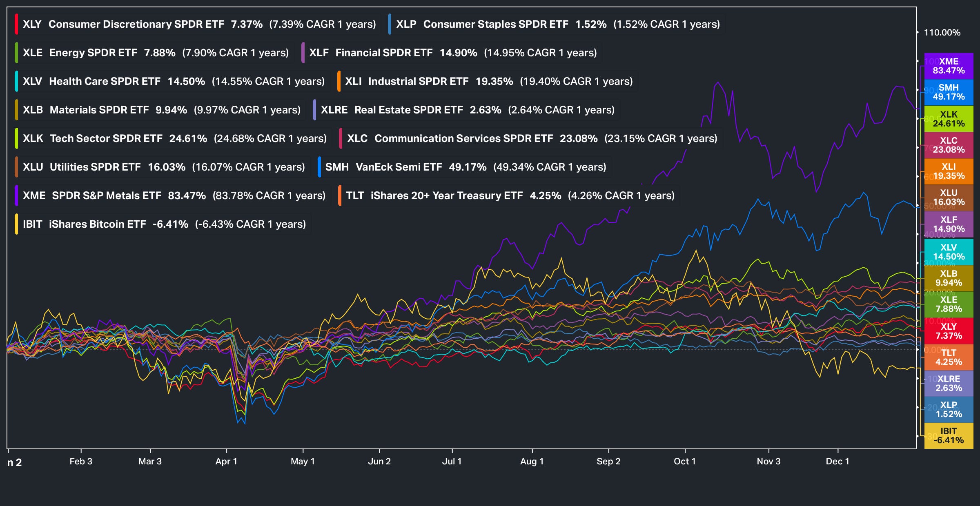Click the Oct 1 time axis label
Image resolution: width=980 pixels, height=506 pixels.
[684, 461]
